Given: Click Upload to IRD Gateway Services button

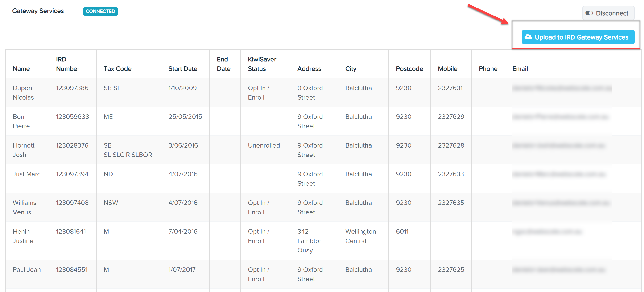Looking at the screenshot, I should click(578, 37).
